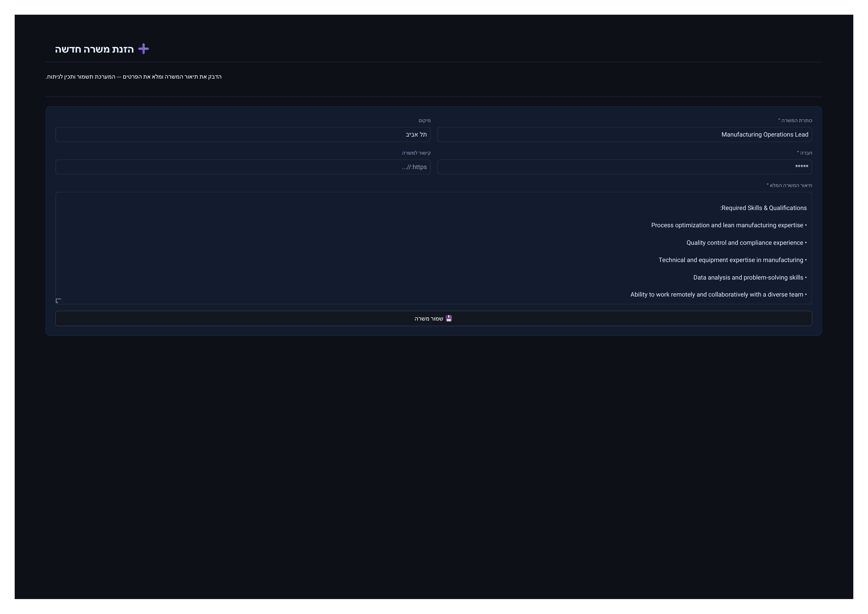
Task: Click inside the full job description textarea
Action: (434, 248)
